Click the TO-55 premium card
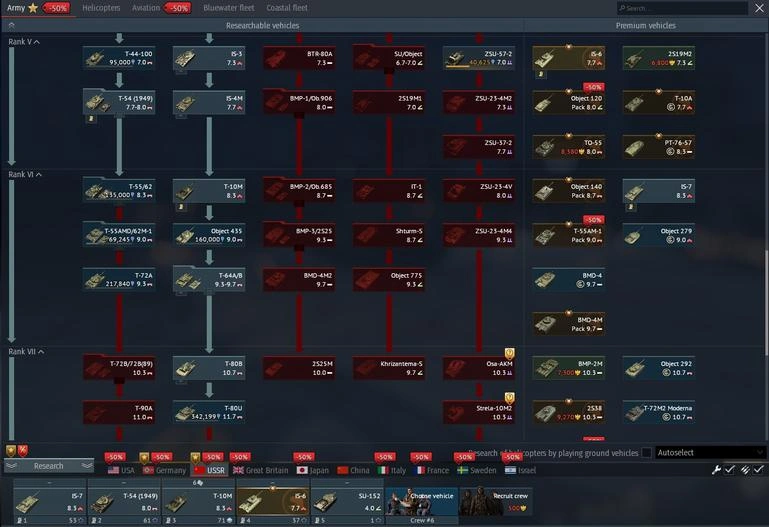 (x=569, y=147)
